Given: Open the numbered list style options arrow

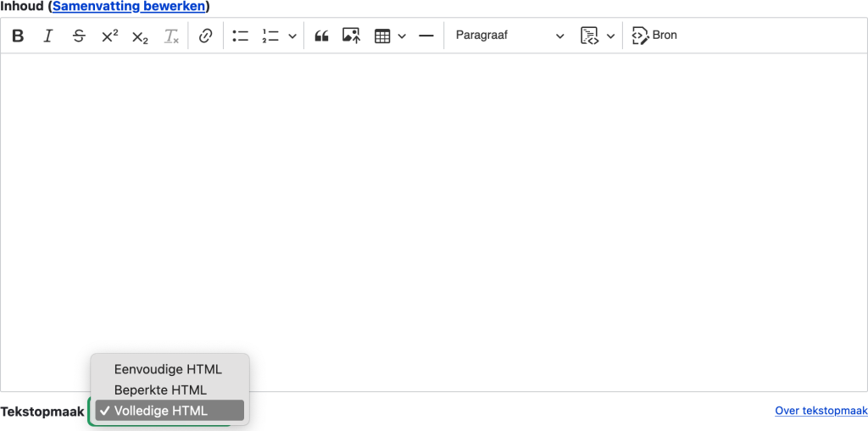Looking at the screenshot, I should [x=292, y=36].
